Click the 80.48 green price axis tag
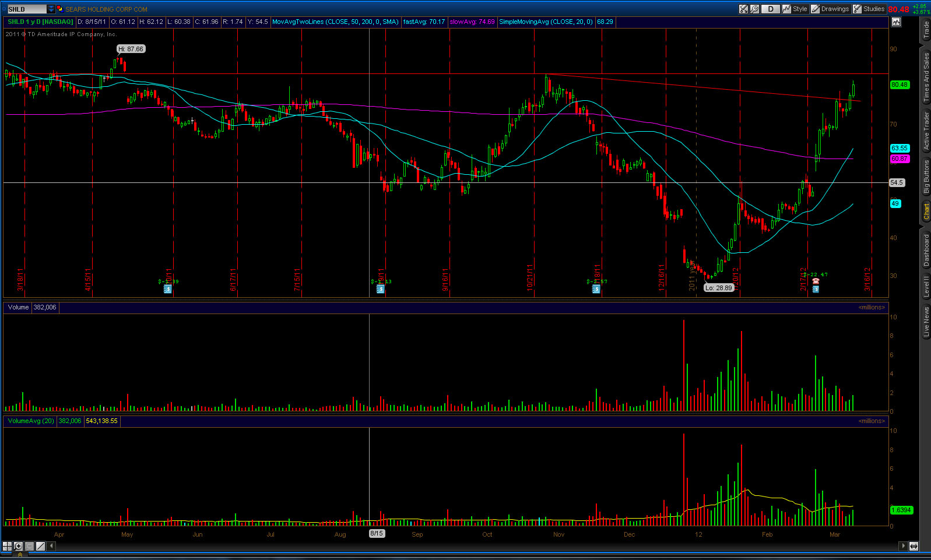Image resolution: width=931 pixels, height=560 pixels. [x=900, y=84]
